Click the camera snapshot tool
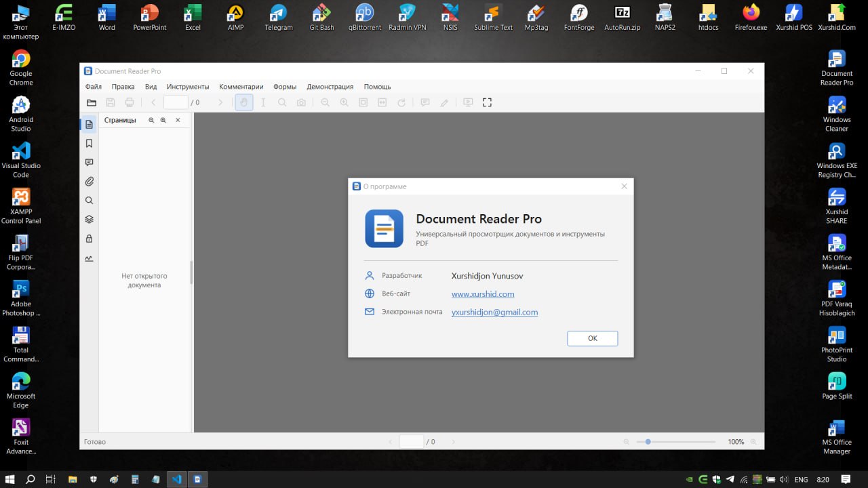Viewport: 868px width, 488px height. tap(301, 102)
